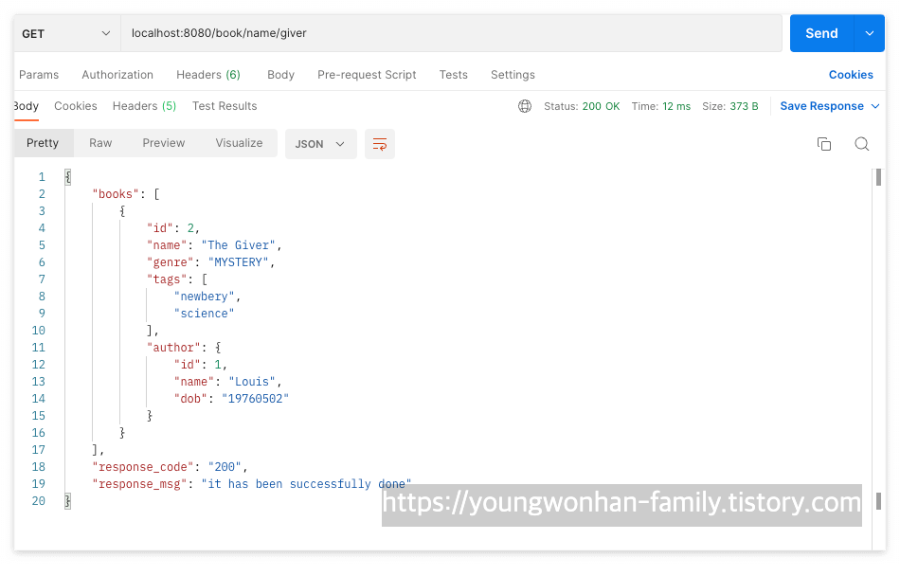Open search in response body
Image resolution: width=900 pixels, height=564 pixels.
862,144
